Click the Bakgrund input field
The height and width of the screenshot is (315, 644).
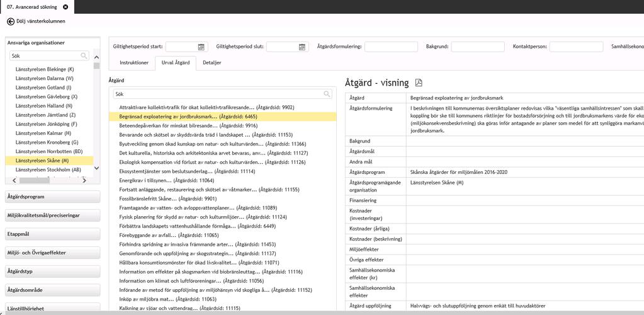pyautogui.click(x=478, y=47)
